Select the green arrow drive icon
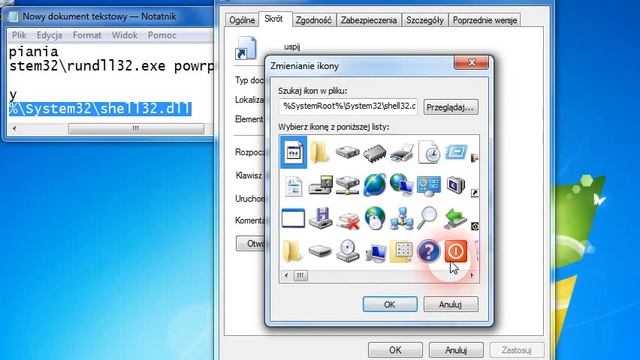640x360 pixels. 456,218
